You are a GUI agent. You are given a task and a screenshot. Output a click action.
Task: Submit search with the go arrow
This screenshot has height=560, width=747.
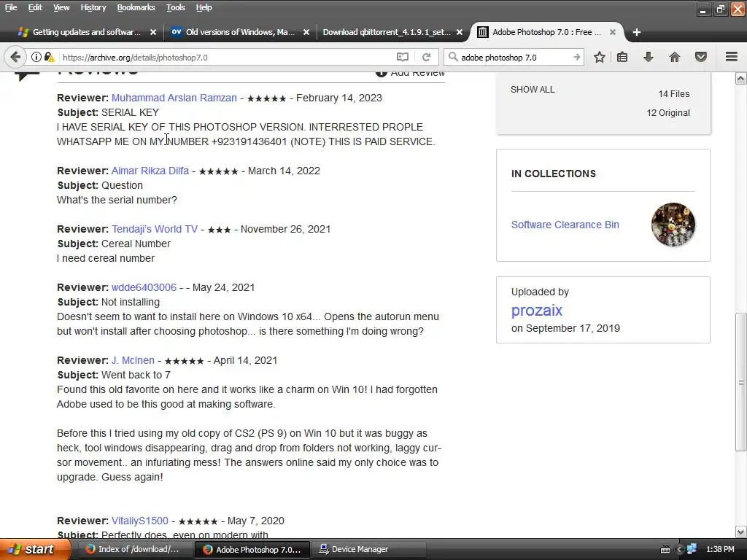(576, 57)
